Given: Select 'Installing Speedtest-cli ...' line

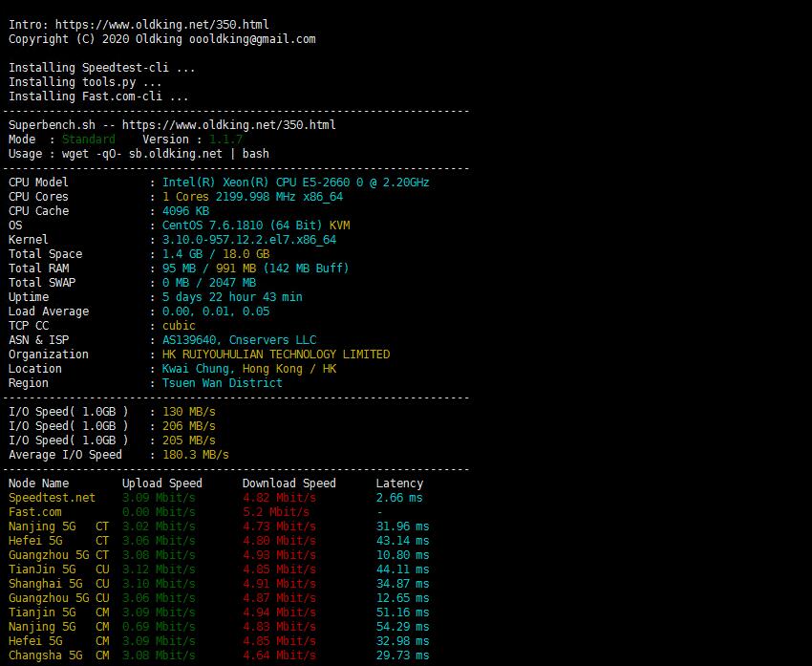Looking at the screenshot, I should pyautogui.click(x=101, y=67).
